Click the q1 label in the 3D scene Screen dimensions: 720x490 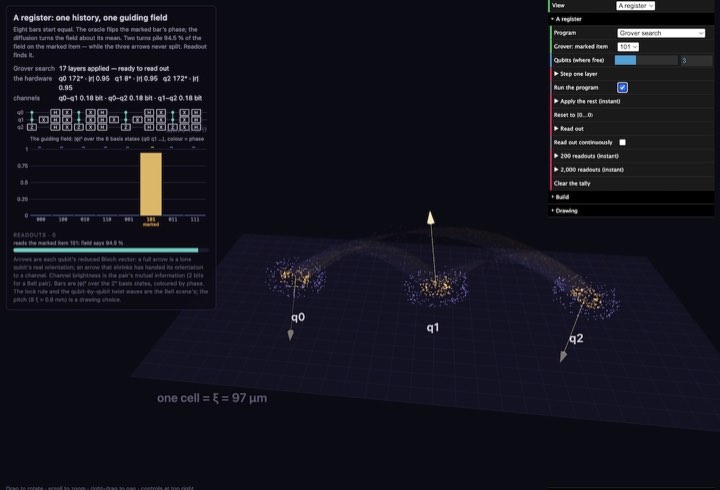tap(433, 327)
